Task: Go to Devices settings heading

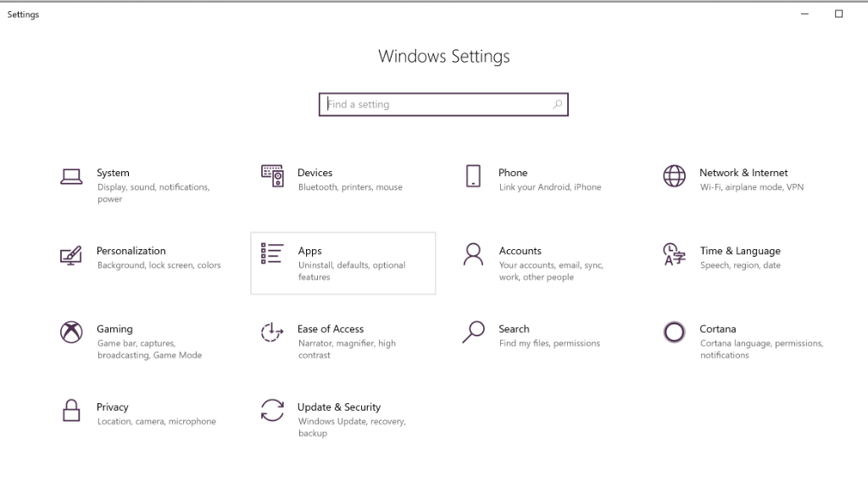Action: click(x=315, y=173)
